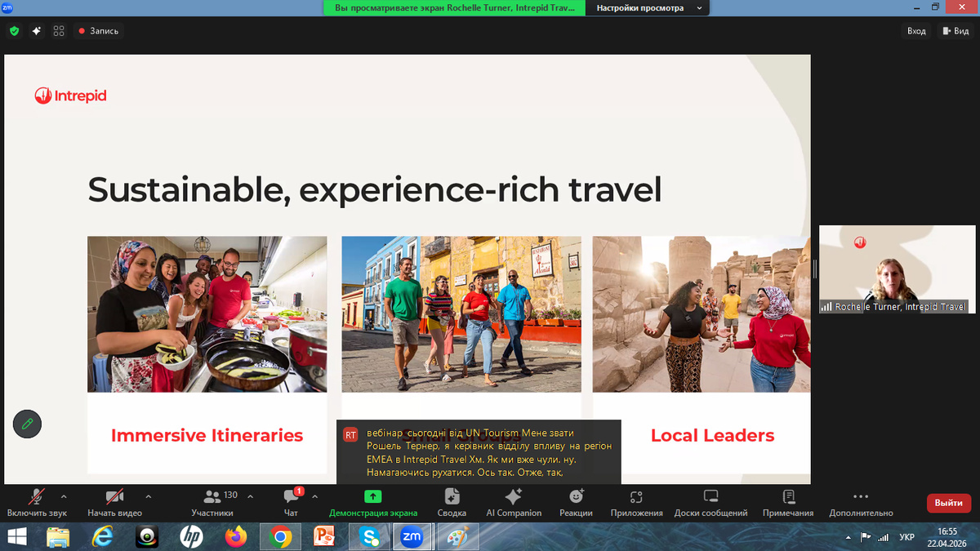
Task: Open the Чат chat panel
Action: [291, 501]
